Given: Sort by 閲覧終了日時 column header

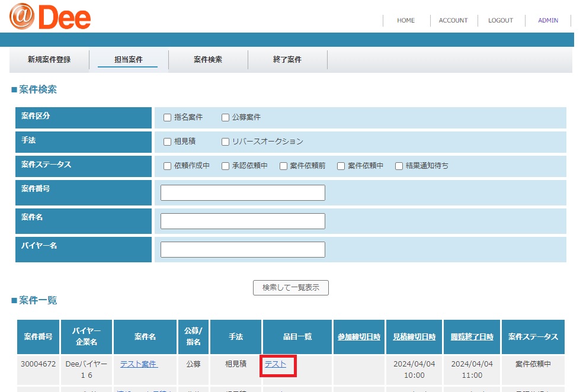Looking at the screenshot, I should 472,337.
